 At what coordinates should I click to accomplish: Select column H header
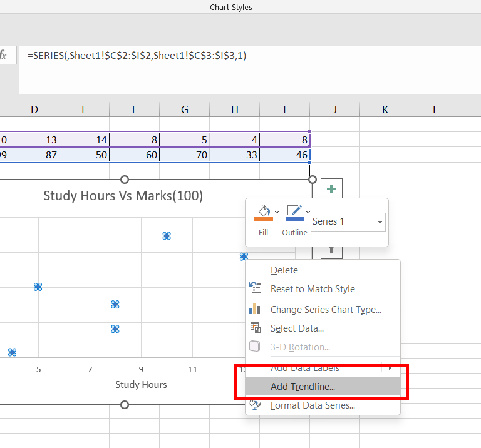click(235, 109)
